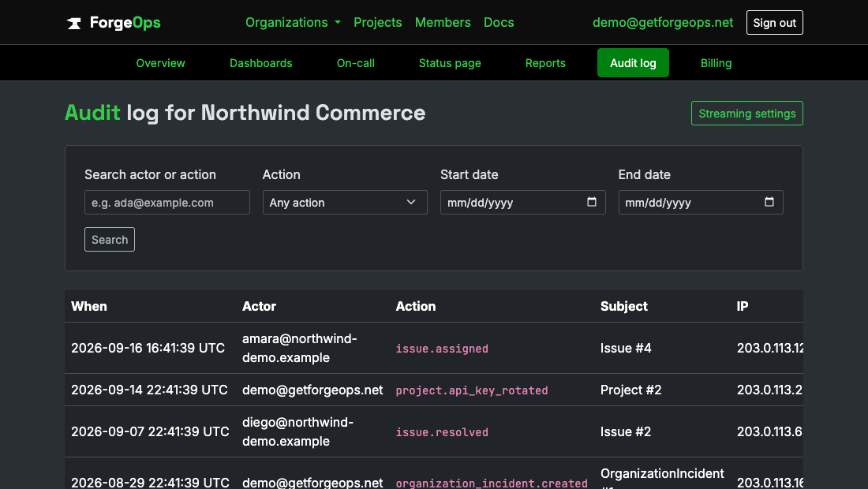Click the Search button

pos(110,240)
